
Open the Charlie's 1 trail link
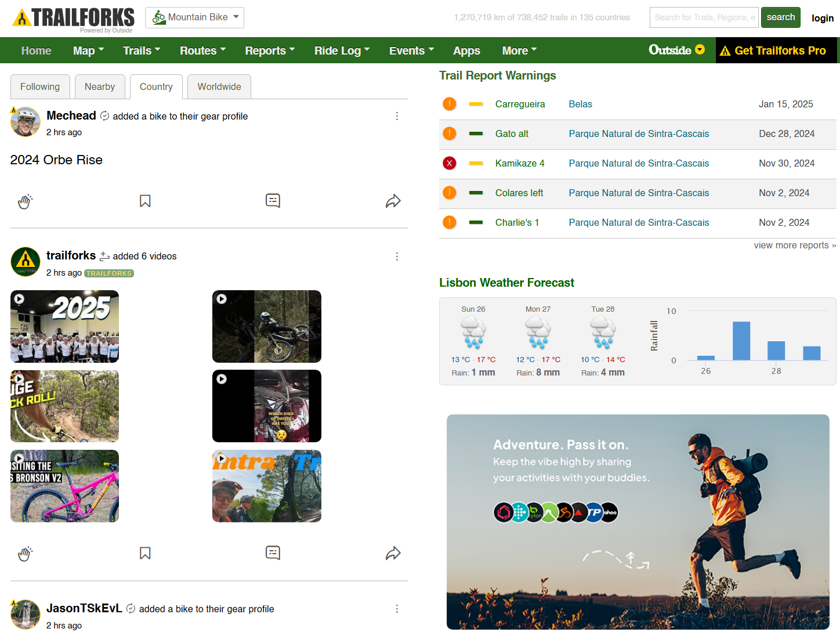(x=517, y=222)
